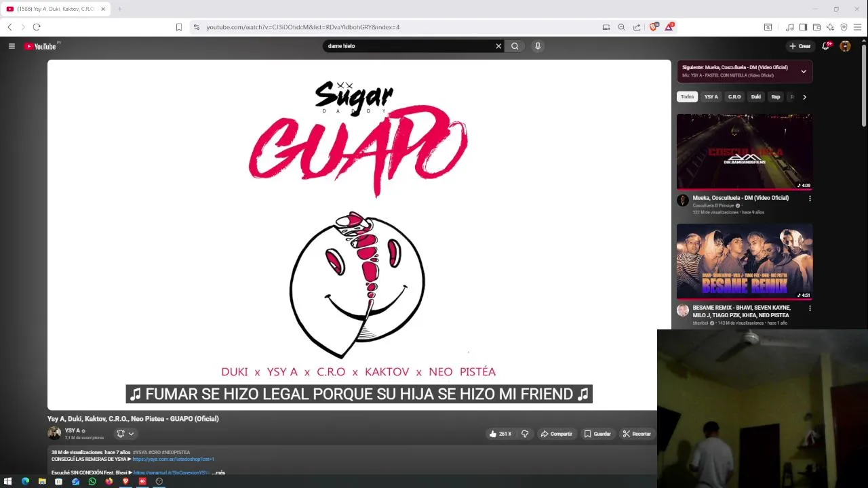Viewport: 868px width, 488px height.
Task: Dislike the video
Action: coord(525,434)
